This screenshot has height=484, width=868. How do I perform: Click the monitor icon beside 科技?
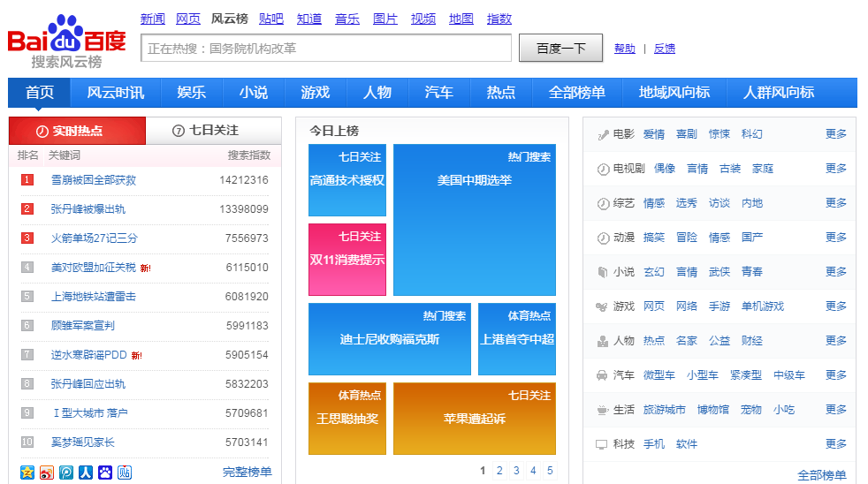[x=602, y=444]
